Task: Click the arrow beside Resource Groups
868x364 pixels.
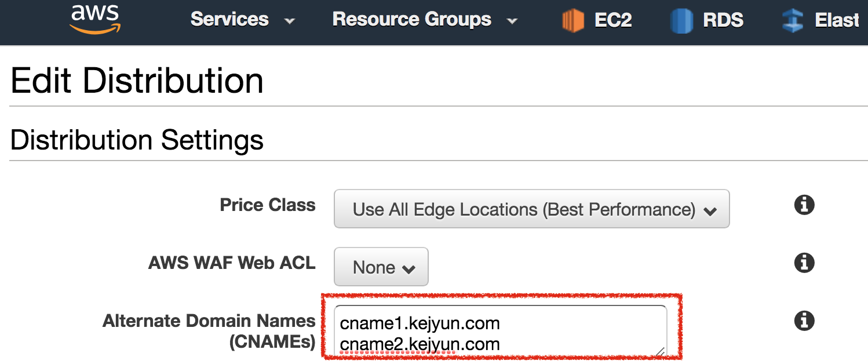Action: tap(512, 21)
